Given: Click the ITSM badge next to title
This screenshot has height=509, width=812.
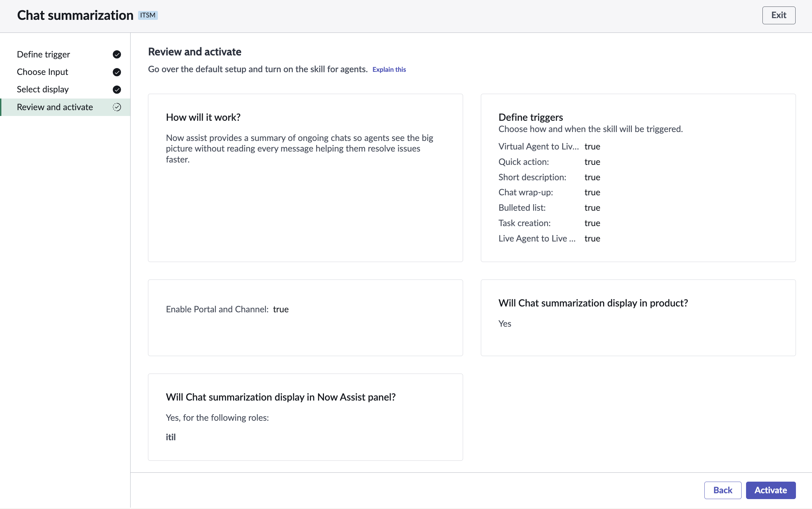Looking at the screenshot, I should [148, 15].
